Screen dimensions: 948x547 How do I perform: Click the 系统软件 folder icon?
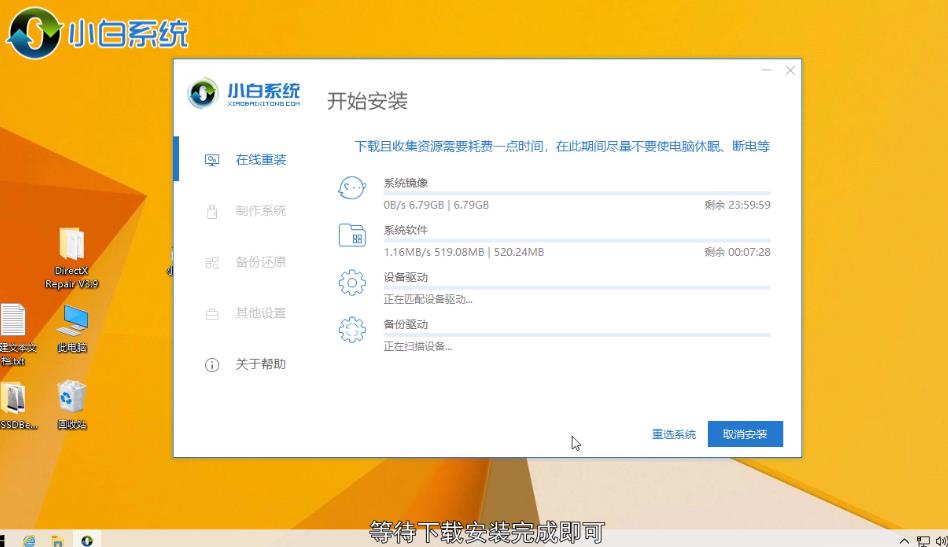tap(352, 235)
